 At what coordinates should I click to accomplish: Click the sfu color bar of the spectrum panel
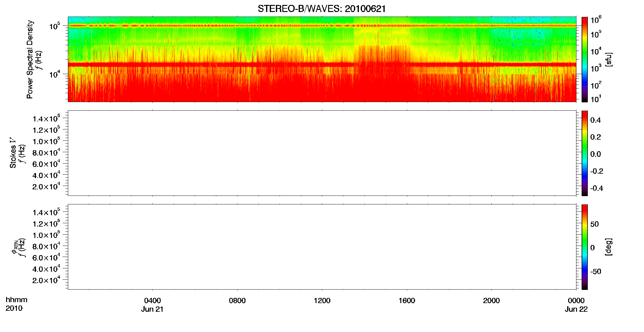(x=584, y=59)
